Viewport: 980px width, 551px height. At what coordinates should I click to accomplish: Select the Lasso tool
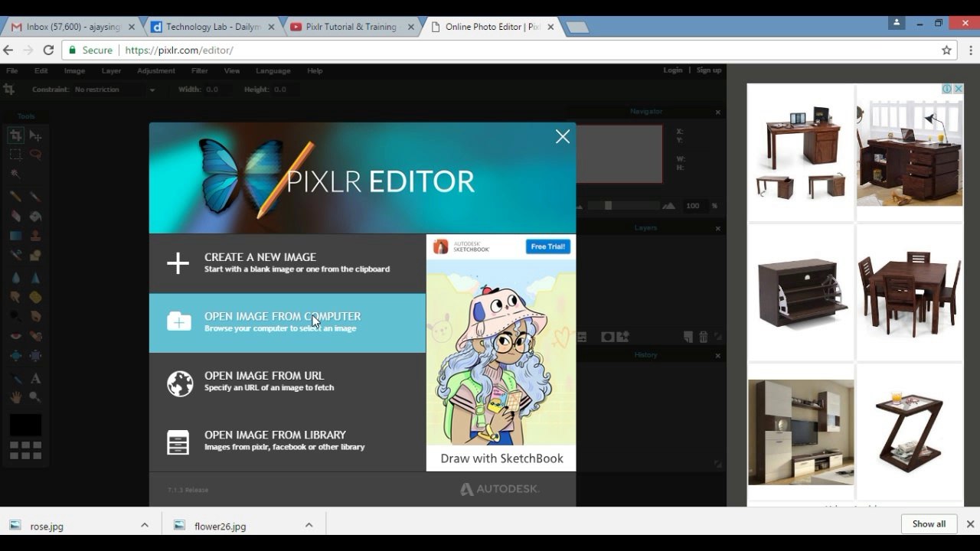(x=35, y=154)
